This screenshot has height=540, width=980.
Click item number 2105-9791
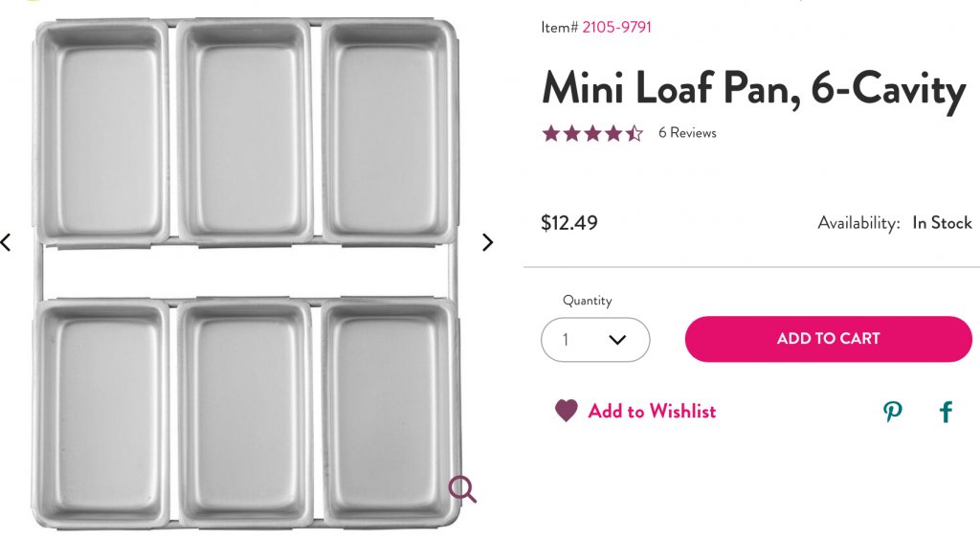[x=616, y=27]
